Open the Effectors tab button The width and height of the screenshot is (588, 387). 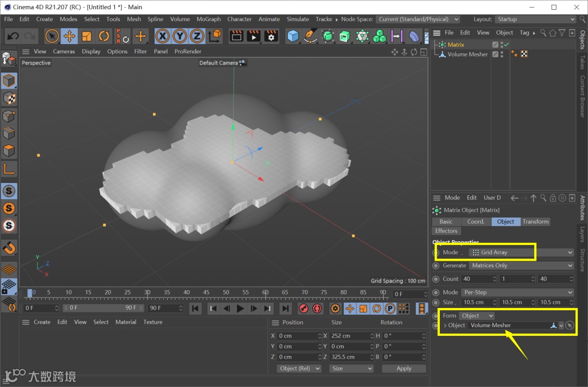point(446,231)
